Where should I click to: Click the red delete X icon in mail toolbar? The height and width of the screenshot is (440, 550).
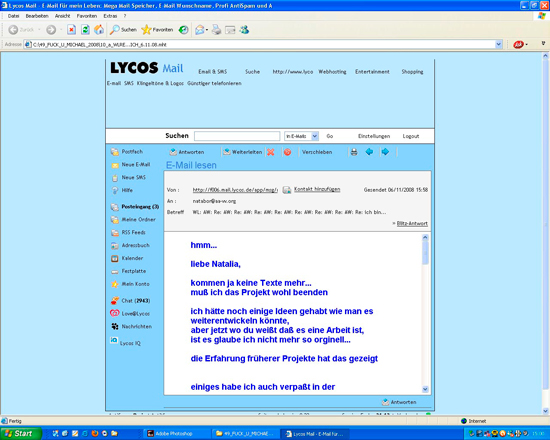(x=270, y=152)
